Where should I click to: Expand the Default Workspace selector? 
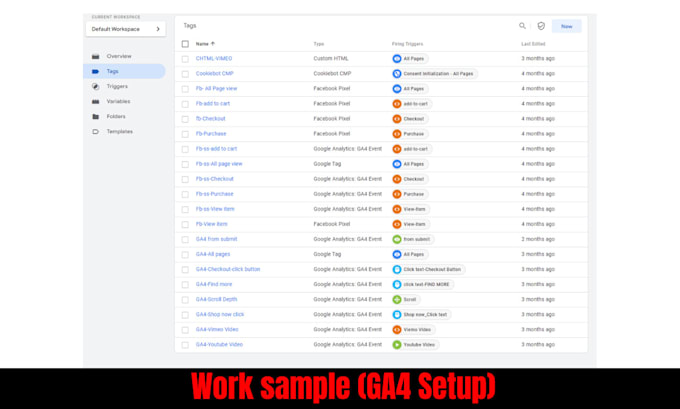[126, 29]
